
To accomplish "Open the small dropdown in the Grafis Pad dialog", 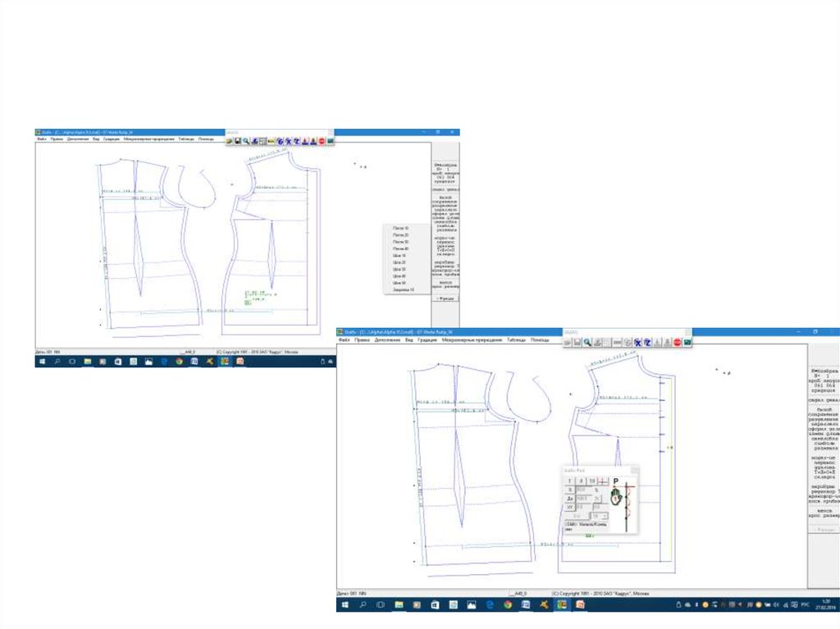I will [600, 516].
